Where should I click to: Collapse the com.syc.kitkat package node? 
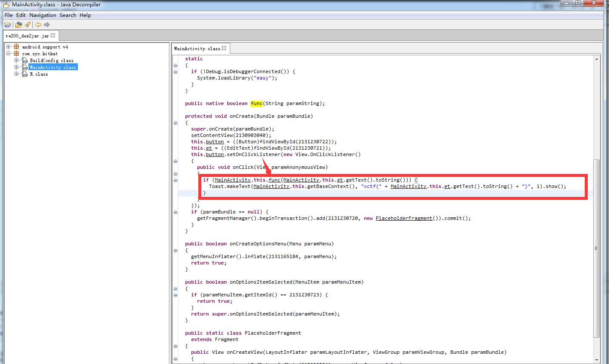(x=8, y=54)
